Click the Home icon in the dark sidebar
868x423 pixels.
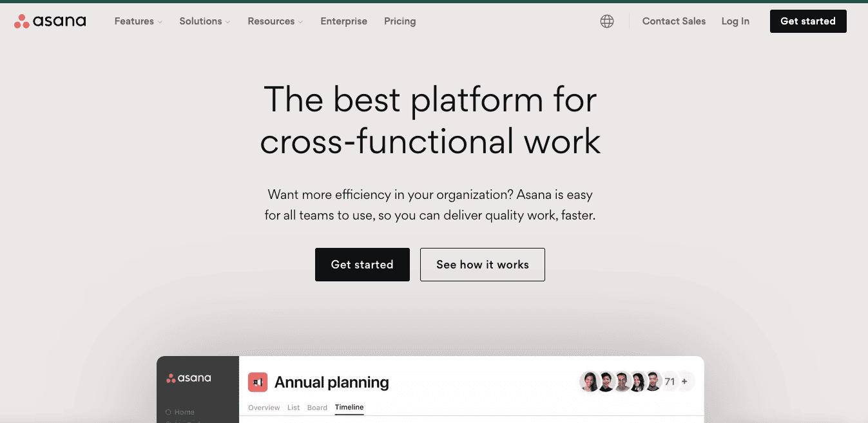tap(168, 411)
